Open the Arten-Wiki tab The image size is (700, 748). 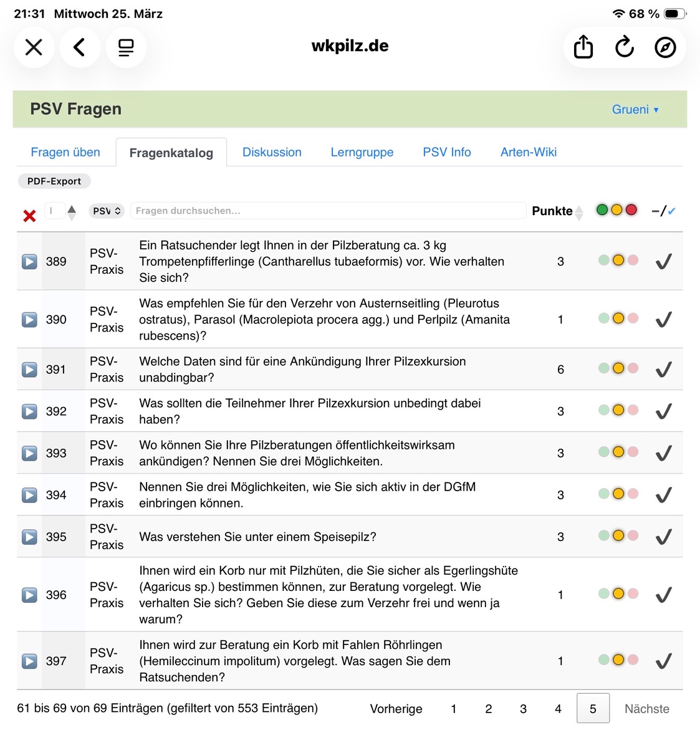[x=528, y=152]
